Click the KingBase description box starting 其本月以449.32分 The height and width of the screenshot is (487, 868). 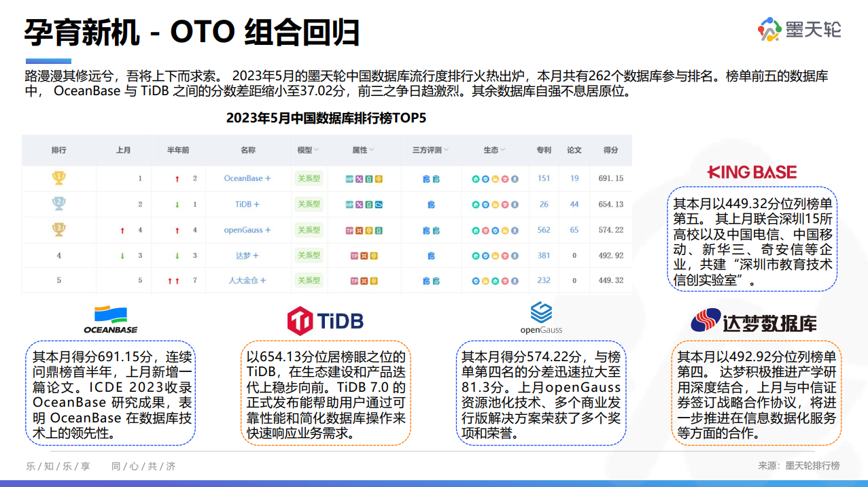click(752, 239)
